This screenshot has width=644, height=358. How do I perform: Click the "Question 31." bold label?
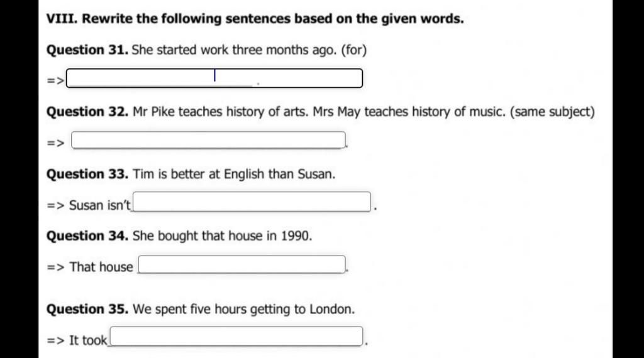87,50
